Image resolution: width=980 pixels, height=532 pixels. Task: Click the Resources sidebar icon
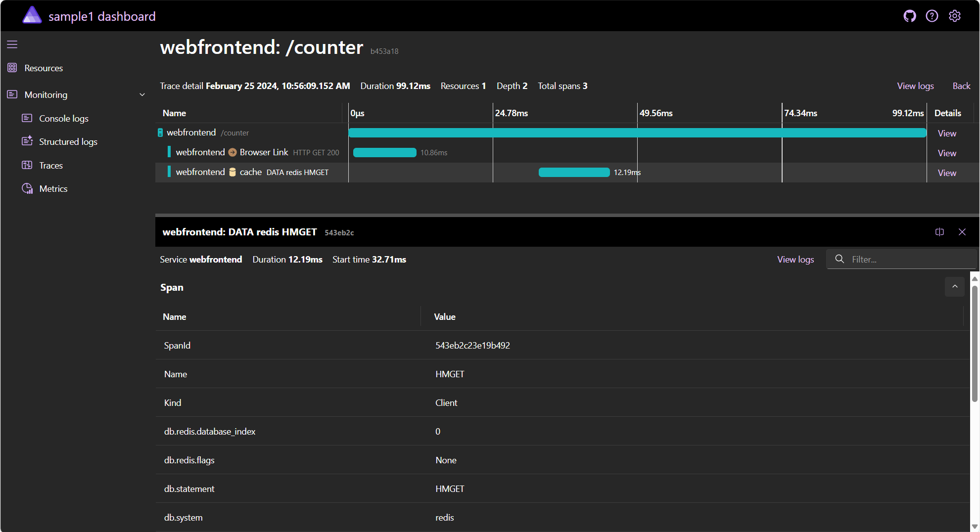click(12, 68)
